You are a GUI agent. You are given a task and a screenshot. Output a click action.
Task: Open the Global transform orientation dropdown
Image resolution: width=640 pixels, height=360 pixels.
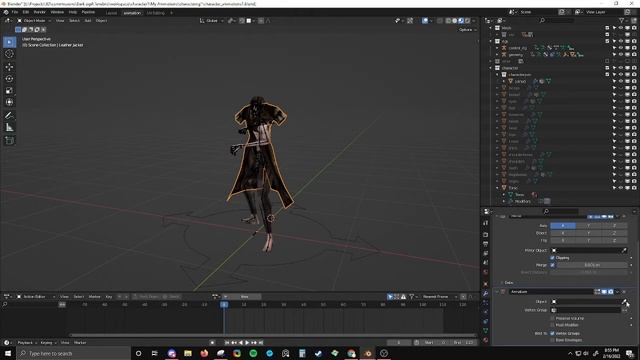pos(212,20)
